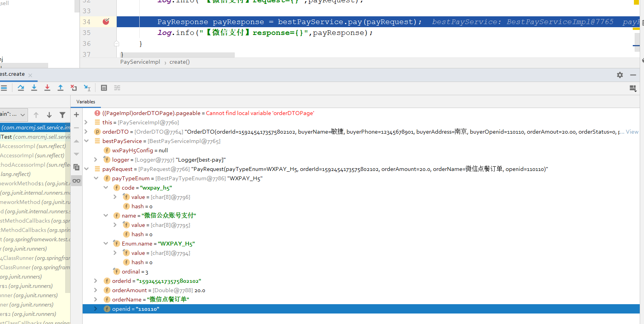Open the thread selector dropdown
The width and height of the screenshot is (644, 324).
click(14, 114)
